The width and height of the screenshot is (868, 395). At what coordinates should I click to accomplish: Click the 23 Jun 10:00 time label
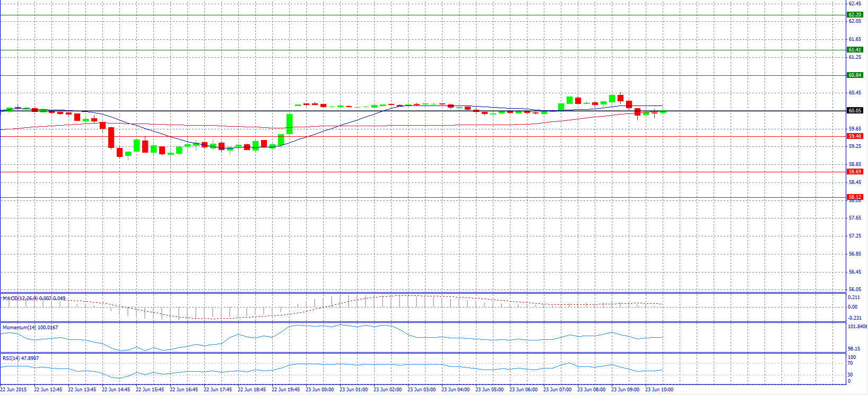(659, 390)
